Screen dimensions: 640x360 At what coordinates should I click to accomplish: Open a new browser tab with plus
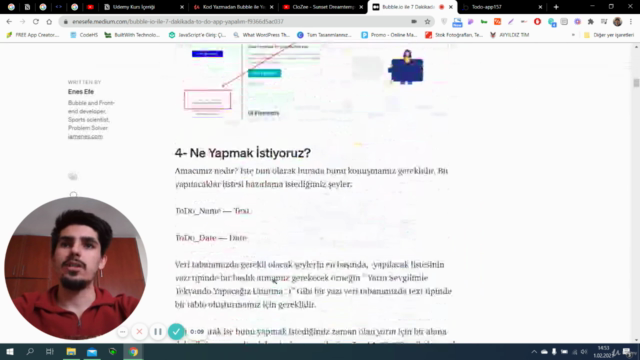(x=556, y=7)
